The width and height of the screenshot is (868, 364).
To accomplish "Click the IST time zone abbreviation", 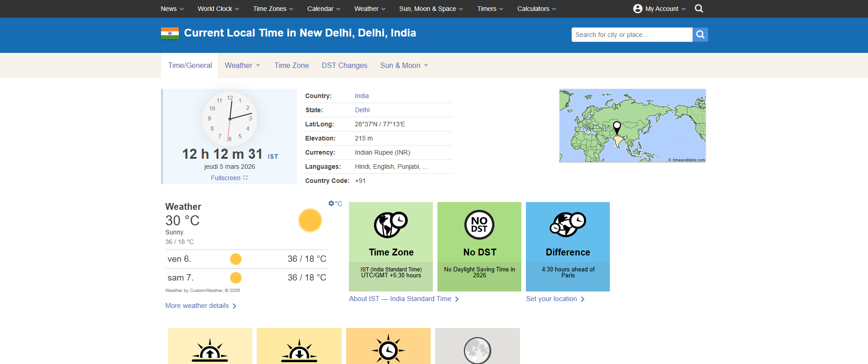I will pos(273,156).
